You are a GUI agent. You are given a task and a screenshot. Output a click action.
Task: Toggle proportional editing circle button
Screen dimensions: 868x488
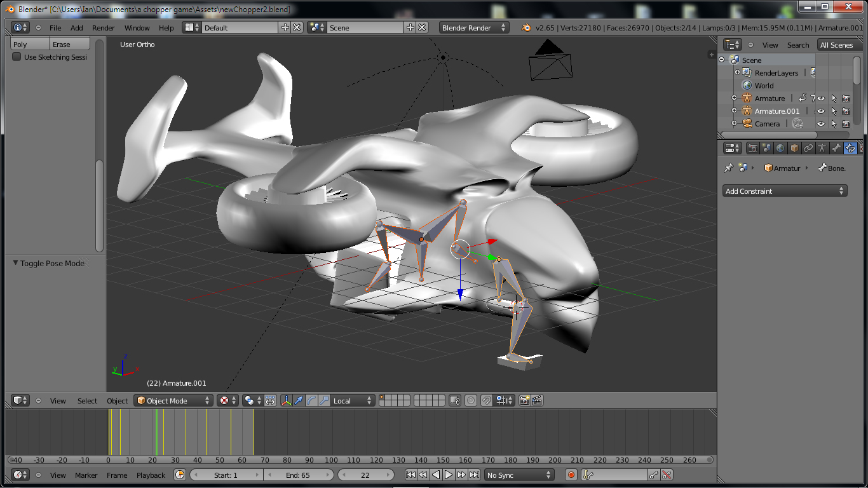tap(471, 400)
